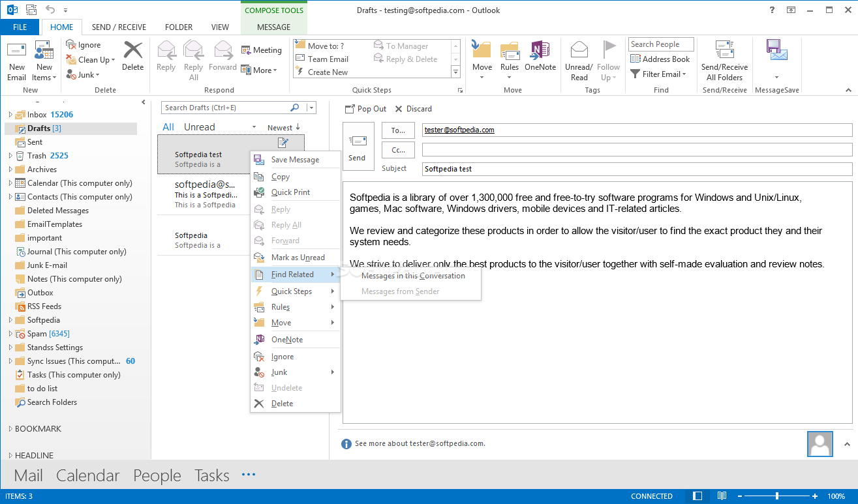Expand the Inbox folder
This screenshot has width=858, height=504.
point(10,115)
